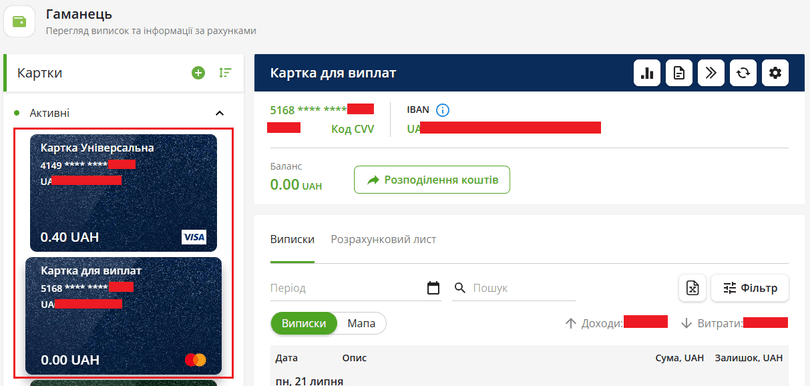Switch view to Мапа
This screenshot has height=386, width=810.
click(361, 323)
